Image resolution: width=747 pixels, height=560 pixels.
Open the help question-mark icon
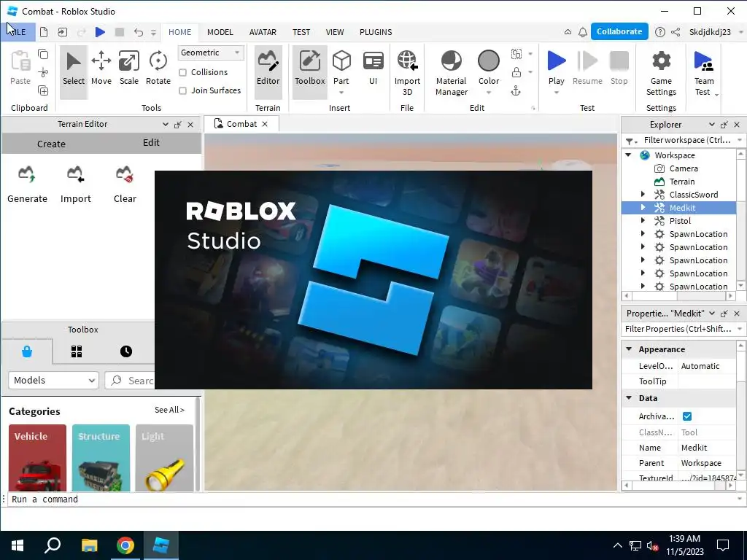659,32
